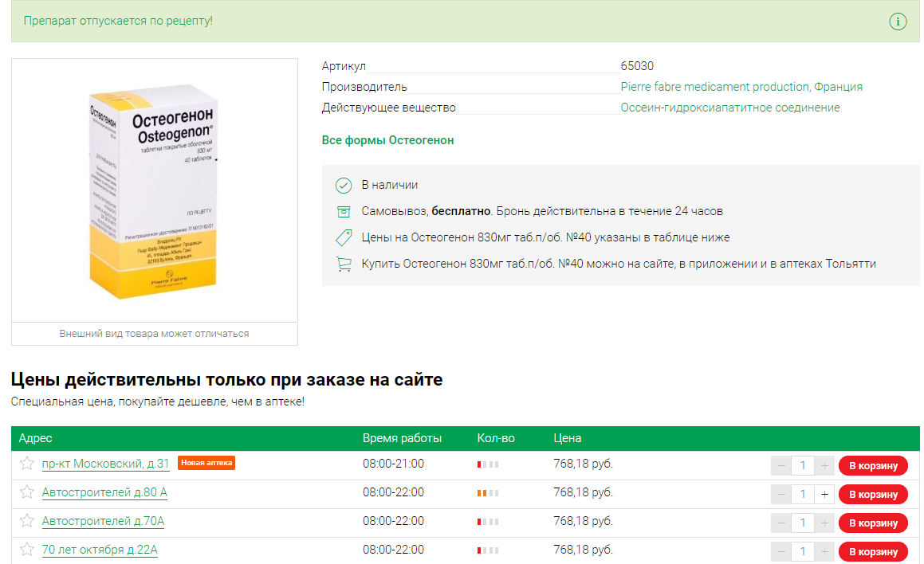Image resolution: width=924 pixels, height=564 pixels.
Task: Toggle favorite star for Автостроителей д.70А
Action: click(27, 521)
